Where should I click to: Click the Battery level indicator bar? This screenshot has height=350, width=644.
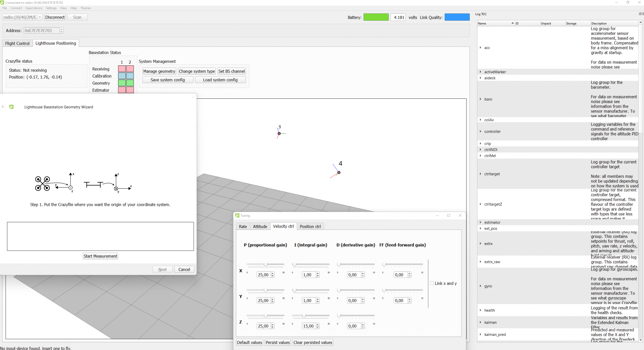376,17
